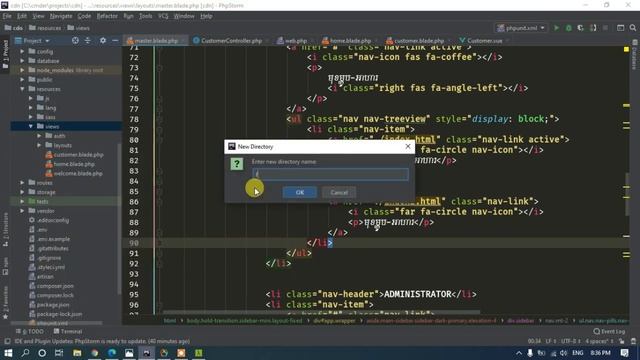Run the selected configuration
This screenshot has height=360, width=640.
[556, 28]
